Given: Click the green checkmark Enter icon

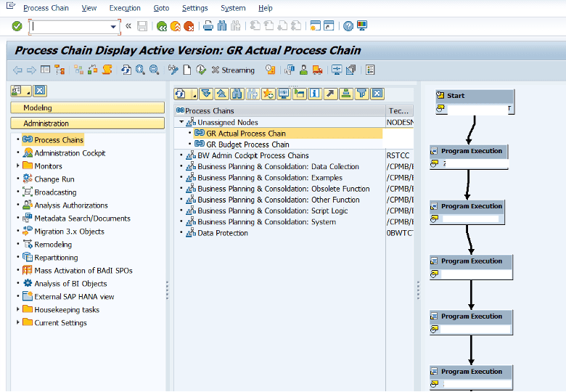Looking at the screenshot, I should 17,26.
